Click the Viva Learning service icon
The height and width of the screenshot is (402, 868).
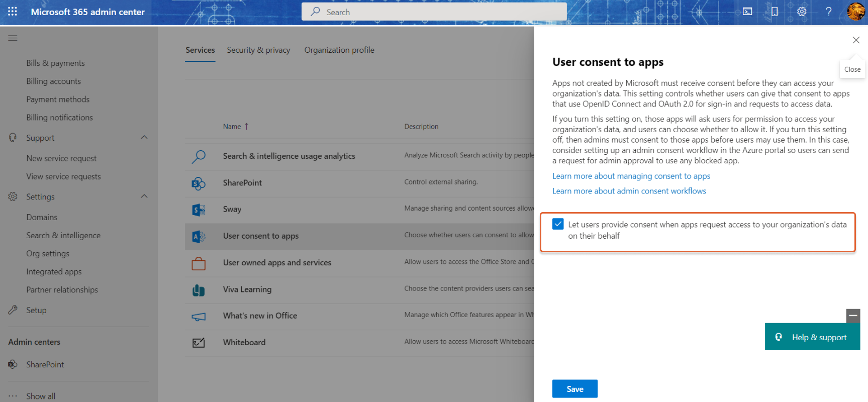tap(199, 290)
